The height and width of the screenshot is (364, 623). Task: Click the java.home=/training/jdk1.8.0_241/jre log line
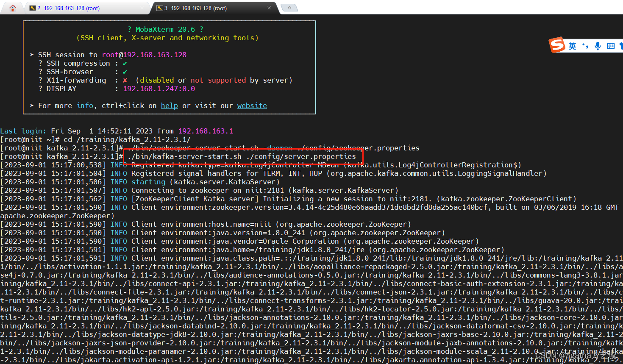[252, 250]
